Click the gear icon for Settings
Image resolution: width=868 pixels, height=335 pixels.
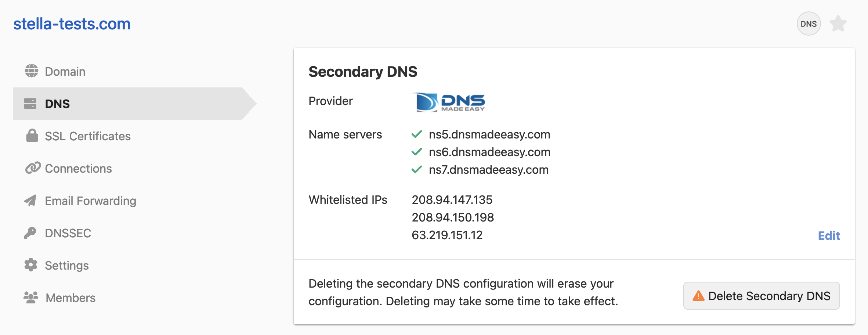(x=31, y=265)
